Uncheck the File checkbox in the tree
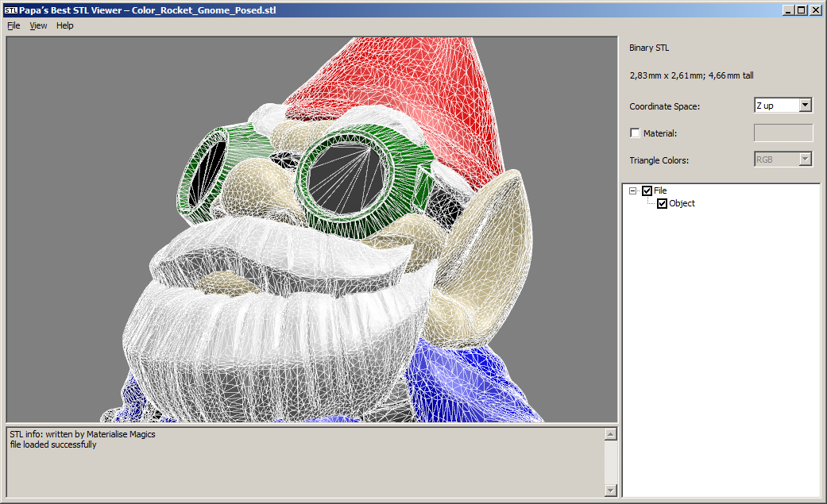 tap(647, 190)
